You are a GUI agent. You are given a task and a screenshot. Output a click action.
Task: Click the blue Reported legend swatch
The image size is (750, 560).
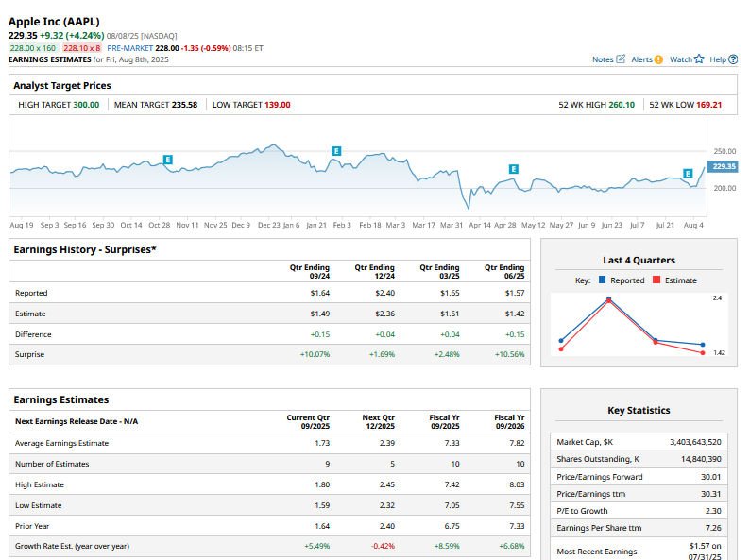(603, 280)
